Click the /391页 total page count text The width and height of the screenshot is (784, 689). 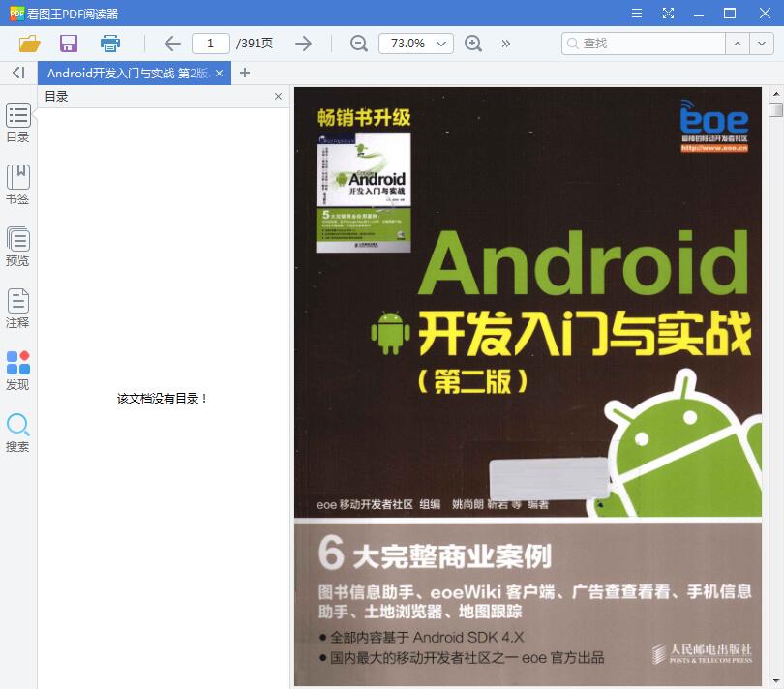255,44
